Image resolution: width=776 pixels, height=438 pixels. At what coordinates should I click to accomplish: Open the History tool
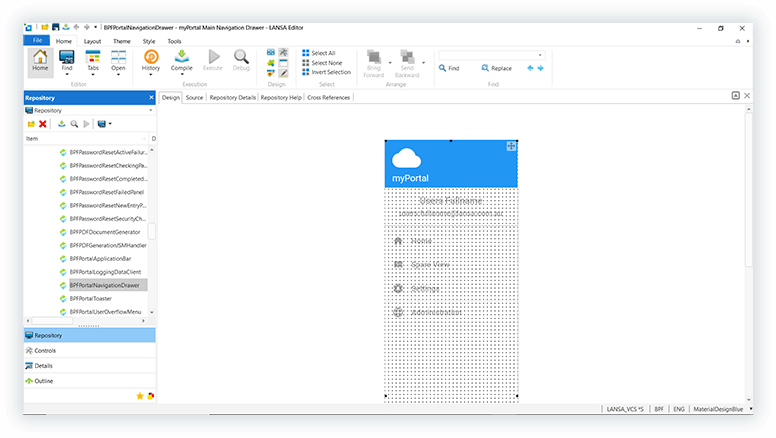pos(151,57)
